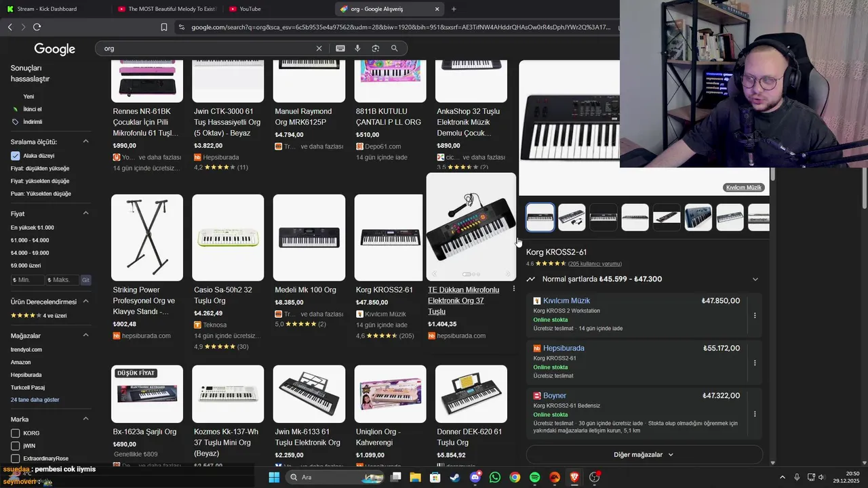Open Windows Start menu
Screen dimensions: 868x488
click(274, 477)
